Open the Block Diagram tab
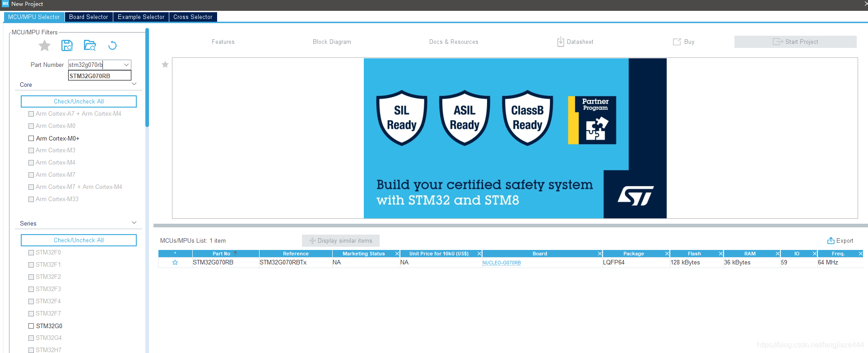 pyautogui.click(x=332, y=42)
